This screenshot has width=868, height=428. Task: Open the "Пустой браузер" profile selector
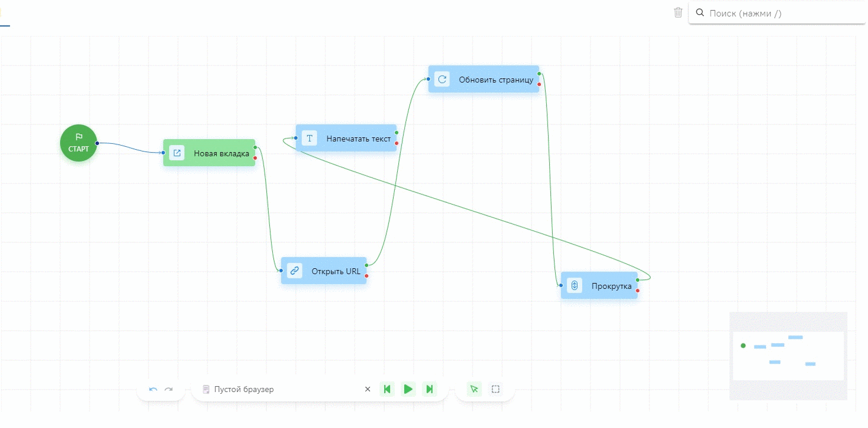[277, 390]
